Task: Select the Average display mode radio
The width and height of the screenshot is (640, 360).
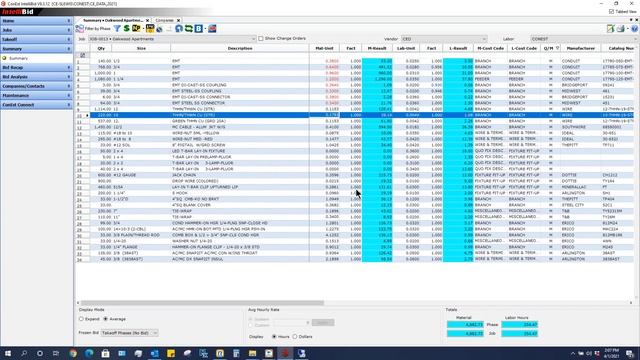Action: pyautogui.click(x=106, y=319)
